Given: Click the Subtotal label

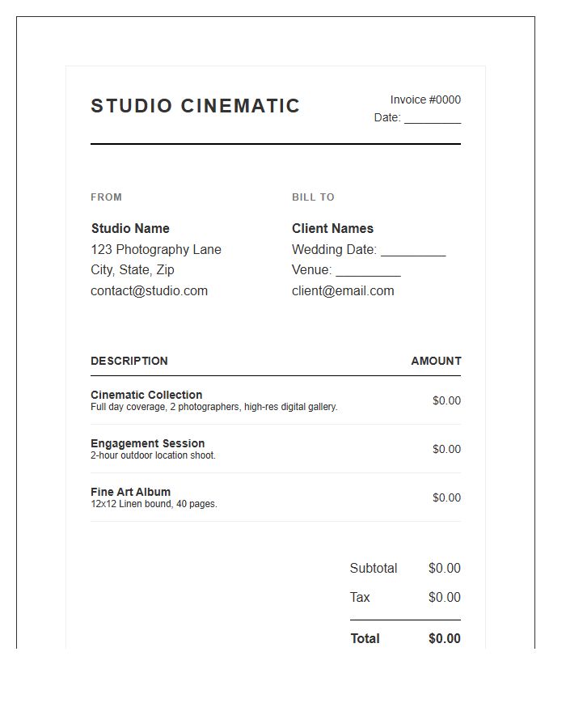Looking at the screenshot, I should click(374, 569).
